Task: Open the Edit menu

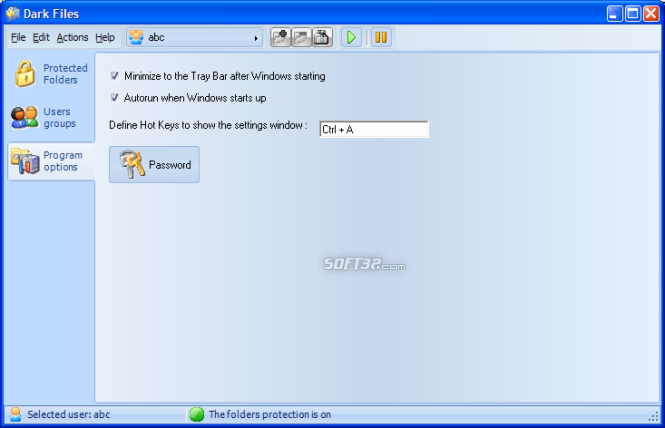Action: [x=41, y=37]
